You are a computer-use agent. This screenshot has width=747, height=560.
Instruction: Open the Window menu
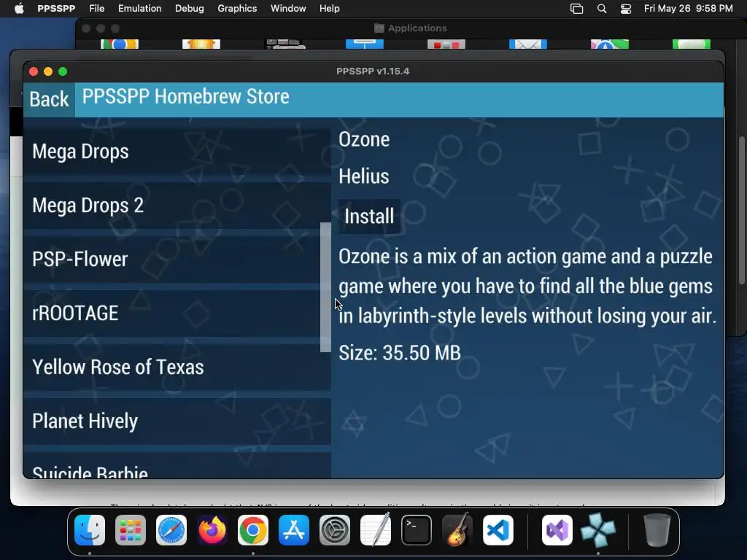pyautogui.click(x=288, y=9)
